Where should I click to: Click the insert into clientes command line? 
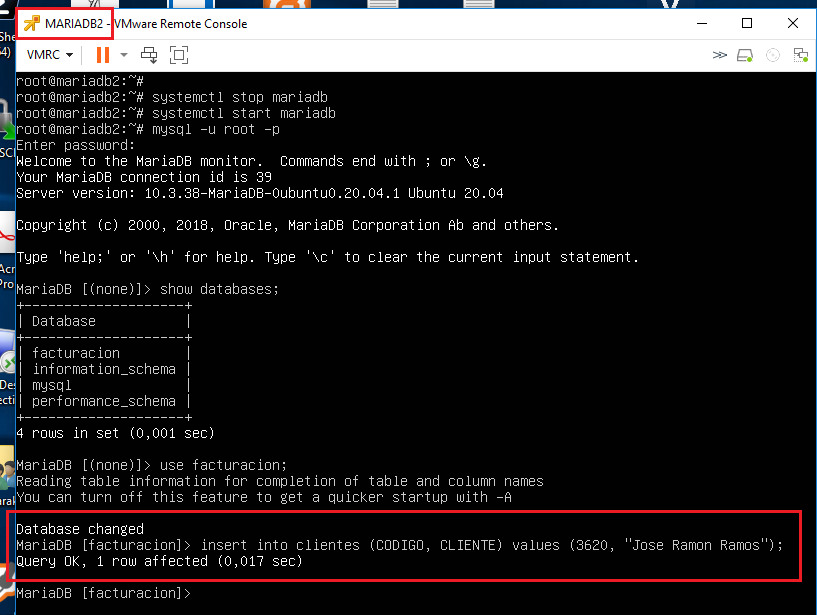(400, 545)
